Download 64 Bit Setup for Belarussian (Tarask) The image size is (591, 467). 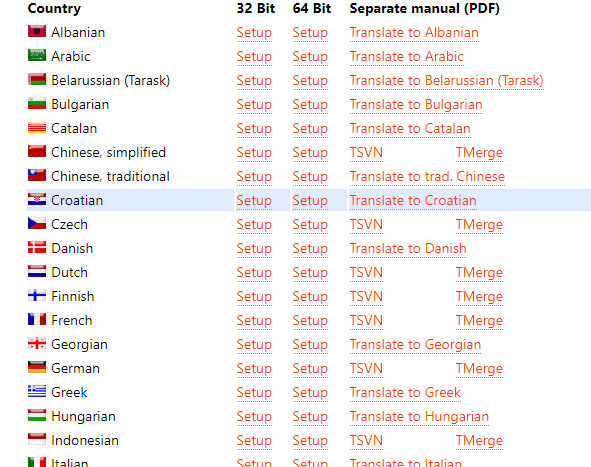pyautogui.click(x=310, y=81)
